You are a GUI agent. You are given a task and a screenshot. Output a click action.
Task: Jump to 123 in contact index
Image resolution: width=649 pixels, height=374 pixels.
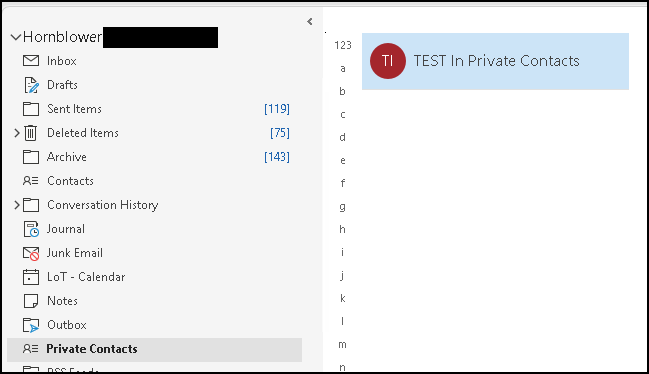343,45
